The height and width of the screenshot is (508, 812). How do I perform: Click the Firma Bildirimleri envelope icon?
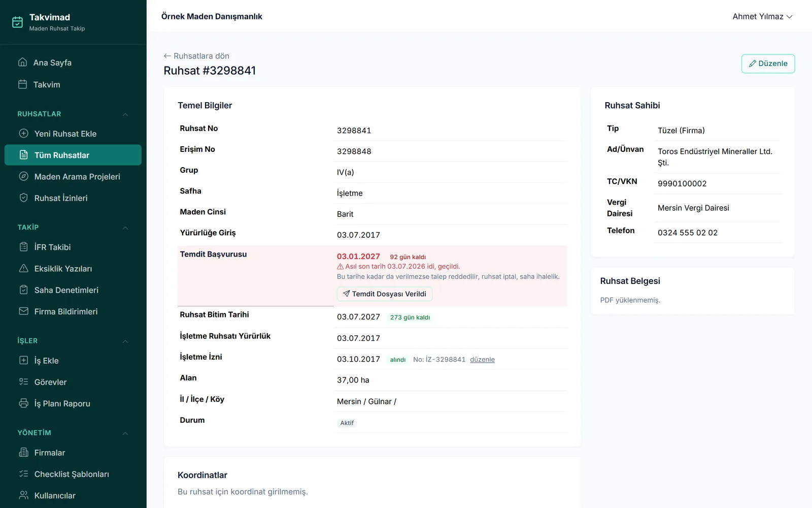coord(23,311)
